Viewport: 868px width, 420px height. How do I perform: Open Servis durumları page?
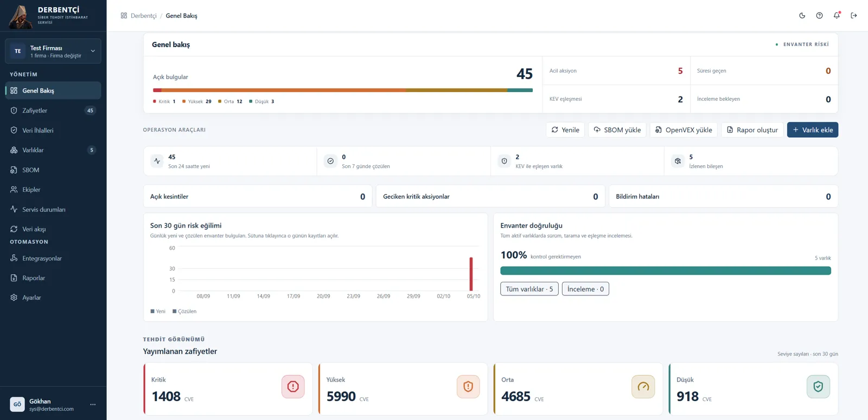click(x=53, y=209)
